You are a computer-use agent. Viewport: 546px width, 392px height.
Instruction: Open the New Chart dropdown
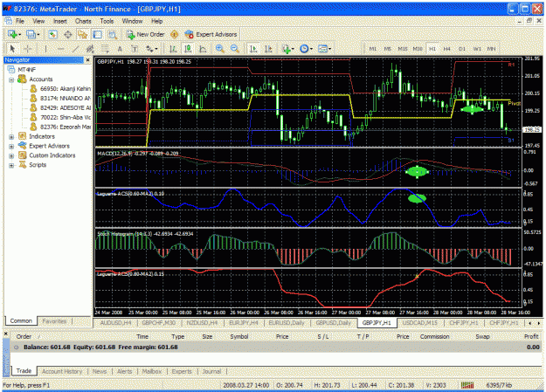tap(14, 34)
